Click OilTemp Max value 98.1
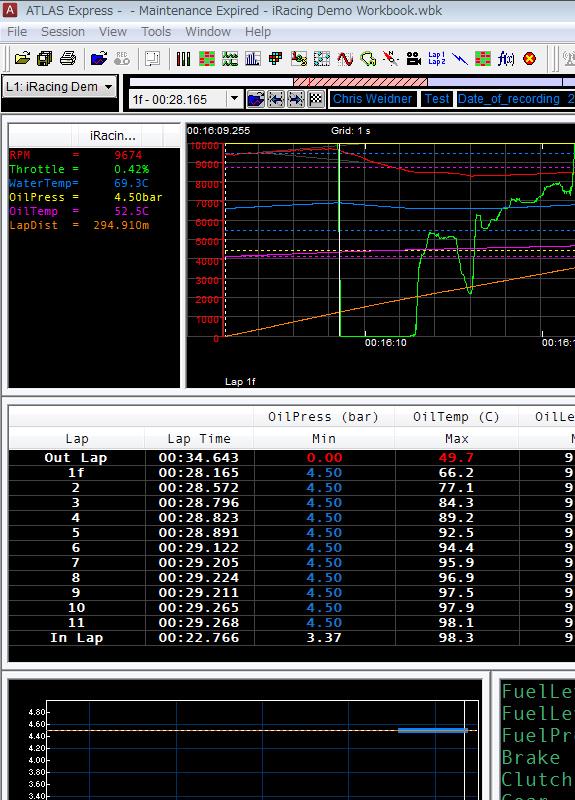The image size is (575, 800). (x=456, y=623)
